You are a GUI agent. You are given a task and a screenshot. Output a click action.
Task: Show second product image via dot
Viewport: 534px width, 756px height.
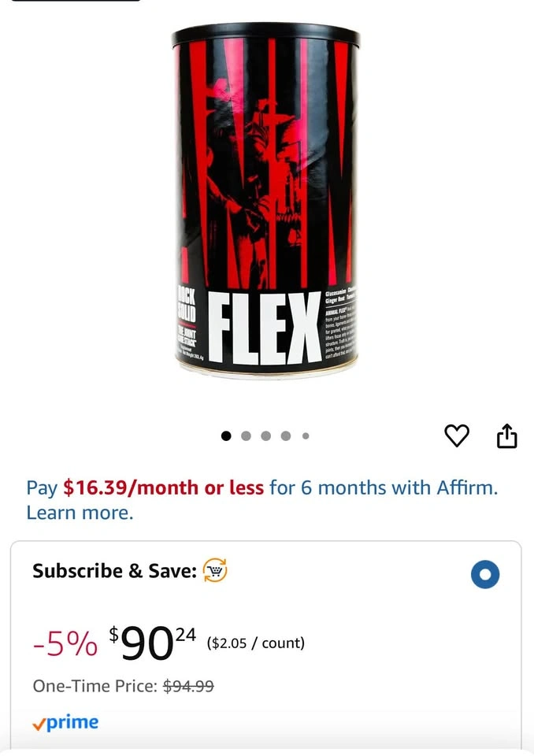246,435
